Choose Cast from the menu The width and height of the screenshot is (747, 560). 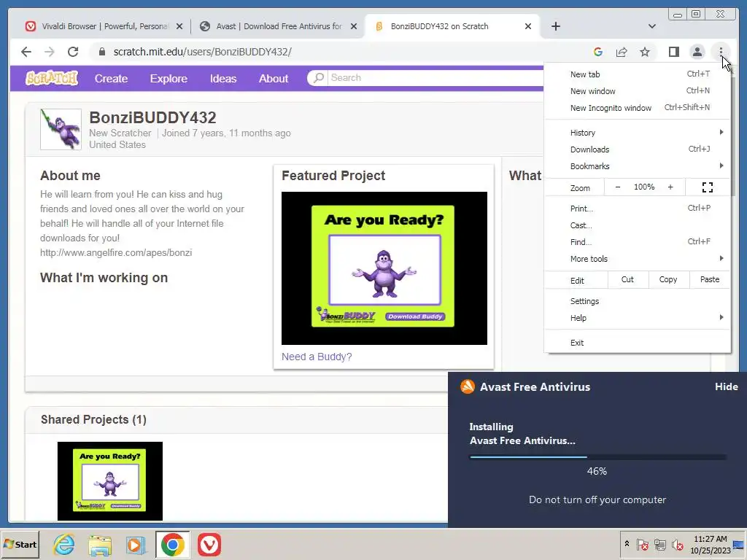638,225
